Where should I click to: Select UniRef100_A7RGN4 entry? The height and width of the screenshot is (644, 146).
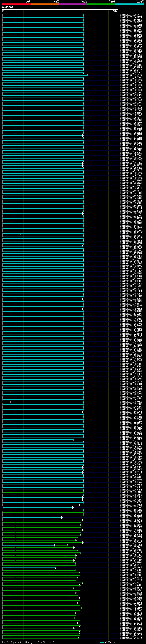pos(131,254)
